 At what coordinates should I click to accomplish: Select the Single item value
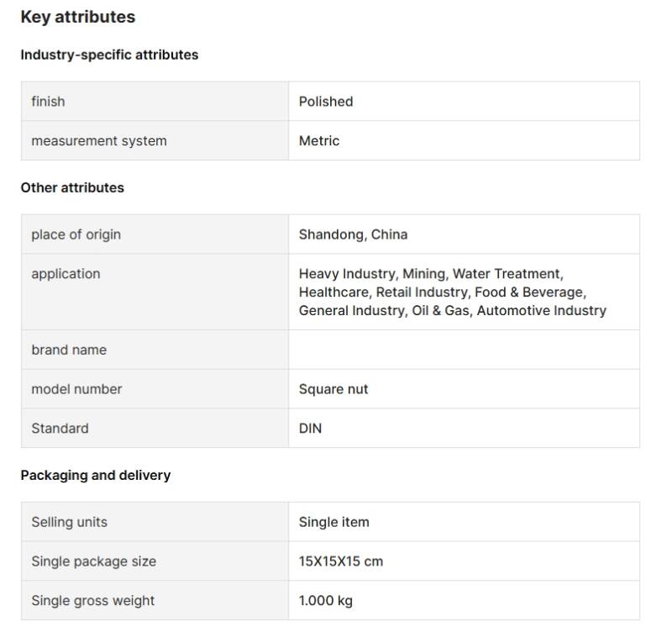point(333,522)
